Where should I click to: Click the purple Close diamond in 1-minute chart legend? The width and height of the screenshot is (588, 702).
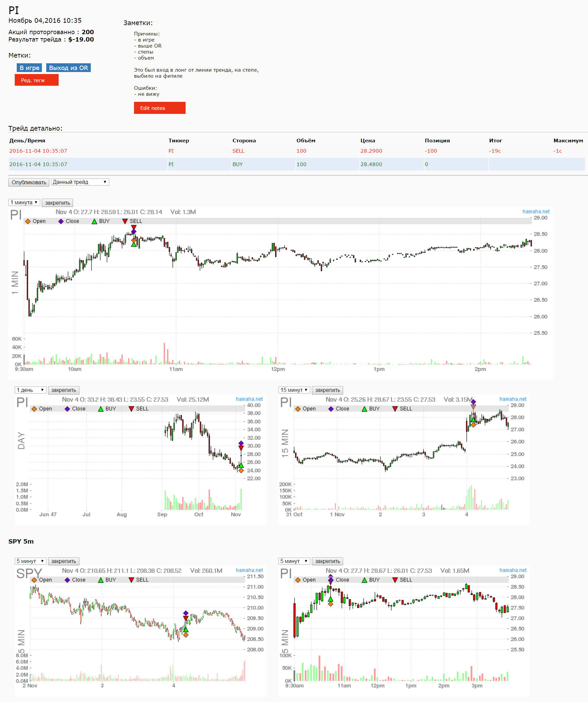[61, 221]
